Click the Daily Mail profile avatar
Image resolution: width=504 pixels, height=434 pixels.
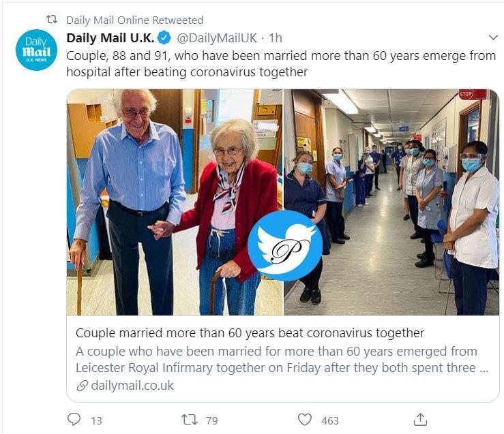tap(37, 50)
